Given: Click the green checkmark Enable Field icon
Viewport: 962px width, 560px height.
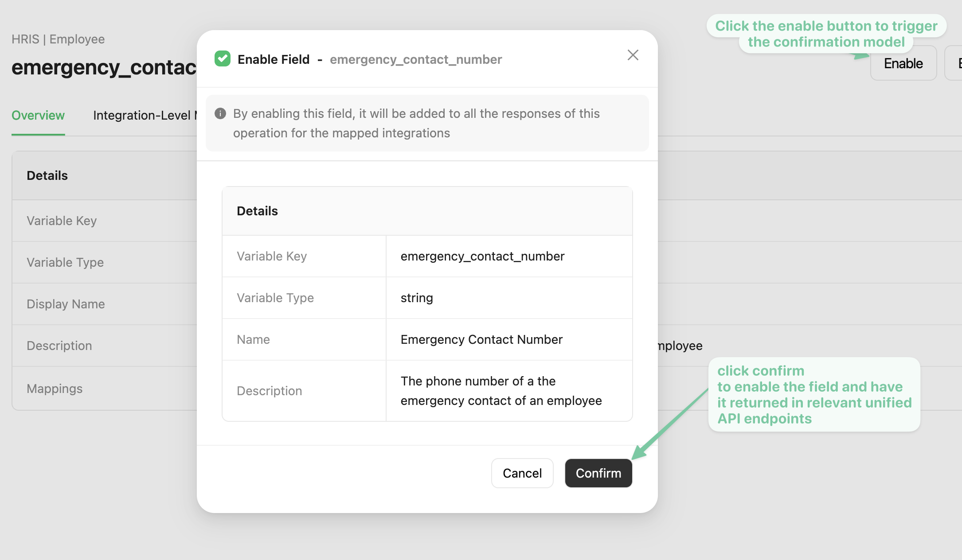Looking at the screenshot, I should click(x=222, y=58).
